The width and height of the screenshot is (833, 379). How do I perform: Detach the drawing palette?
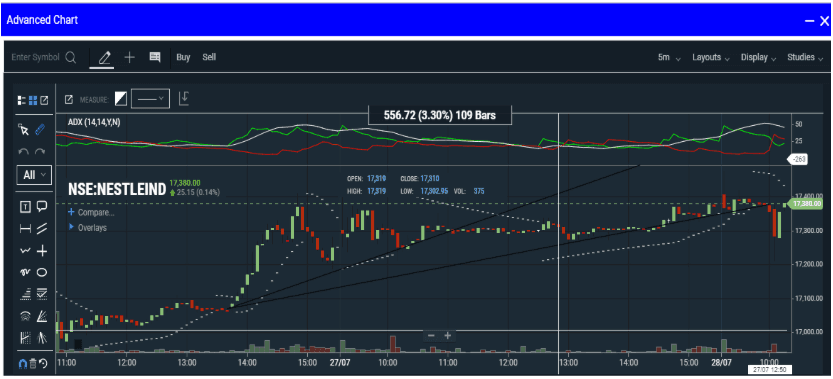pyautogui.click(x=45, y=100)
